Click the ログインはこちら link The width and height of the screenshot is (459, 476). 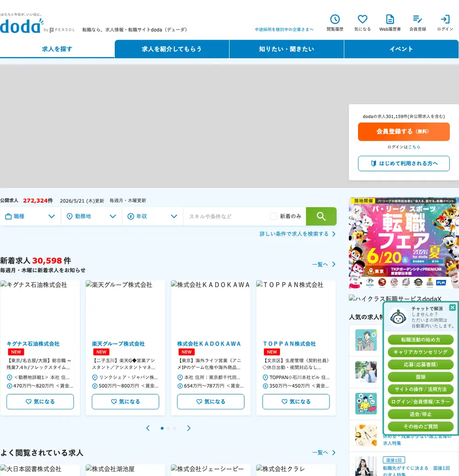click(x=414, y=147)
